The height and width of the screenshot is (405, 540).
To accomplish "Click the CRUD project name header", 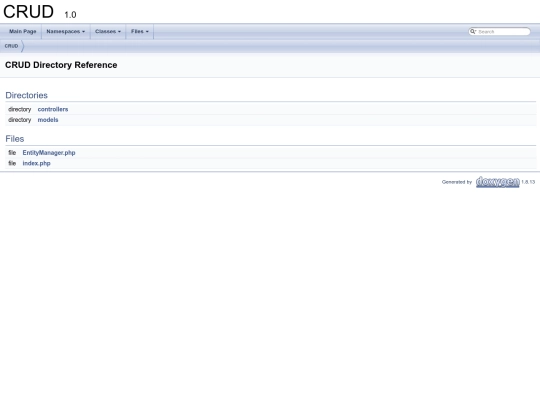I will pos(28,12).
